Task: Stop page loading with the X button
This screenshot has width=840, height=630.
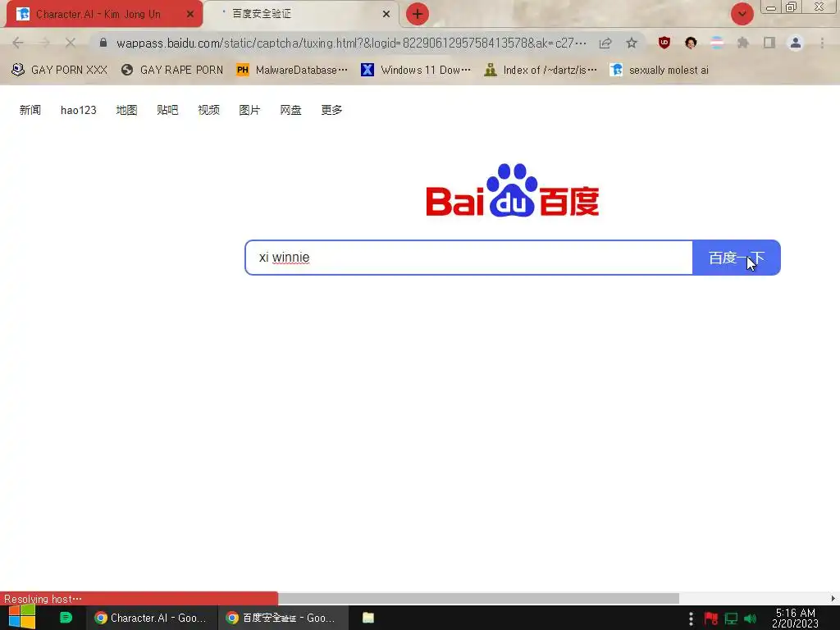Action: (x=71, y=43)
